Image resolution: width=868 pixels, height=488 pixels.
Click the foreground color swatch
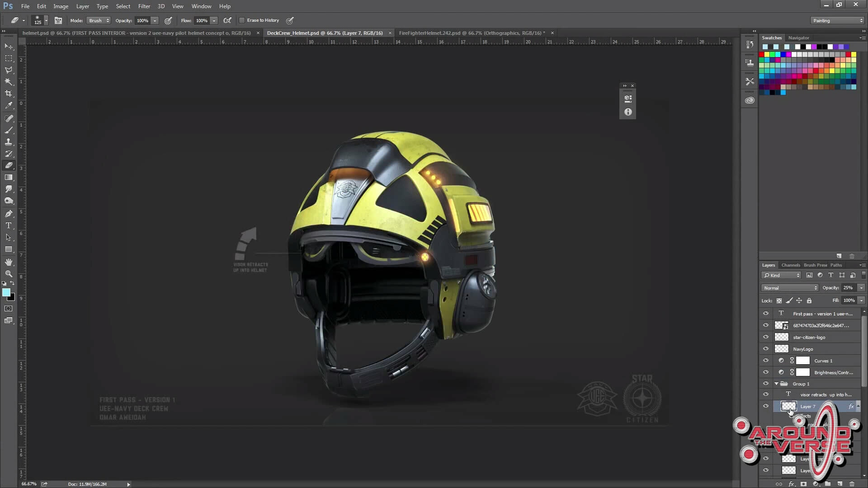click(x=6, y=293)
